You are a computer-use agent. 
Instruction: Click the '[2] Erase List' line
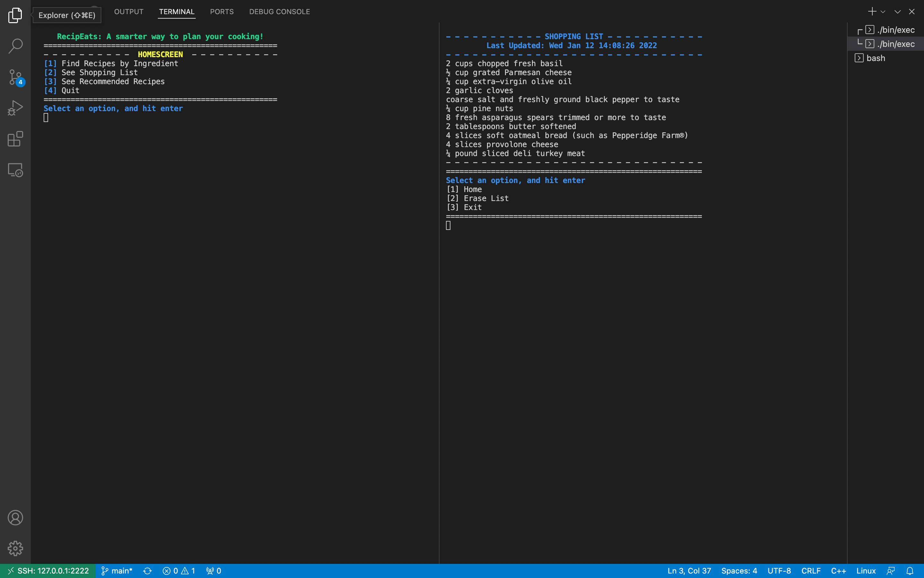[477, 198]
